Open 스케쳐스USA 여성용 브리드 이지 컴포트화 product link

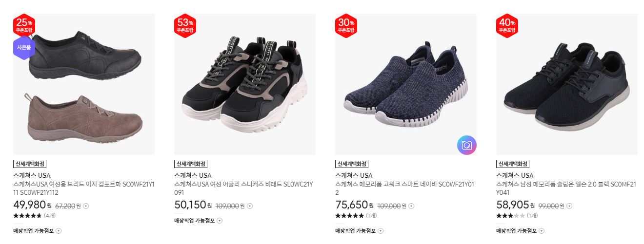[x=84, y=188]
